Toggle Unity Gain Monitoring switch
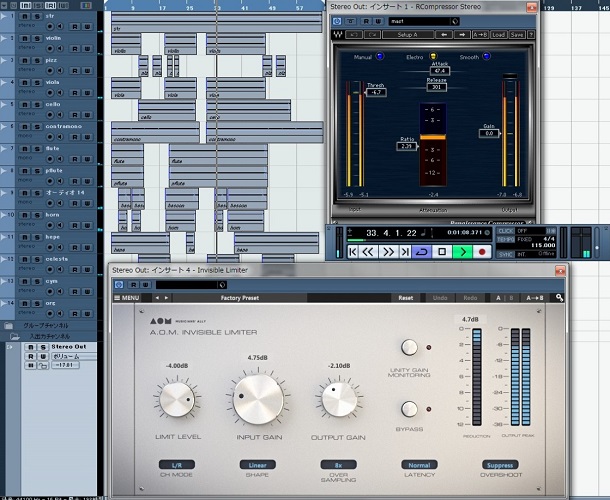The height and width of the screenshot is (500, 610). coord(409,347)
